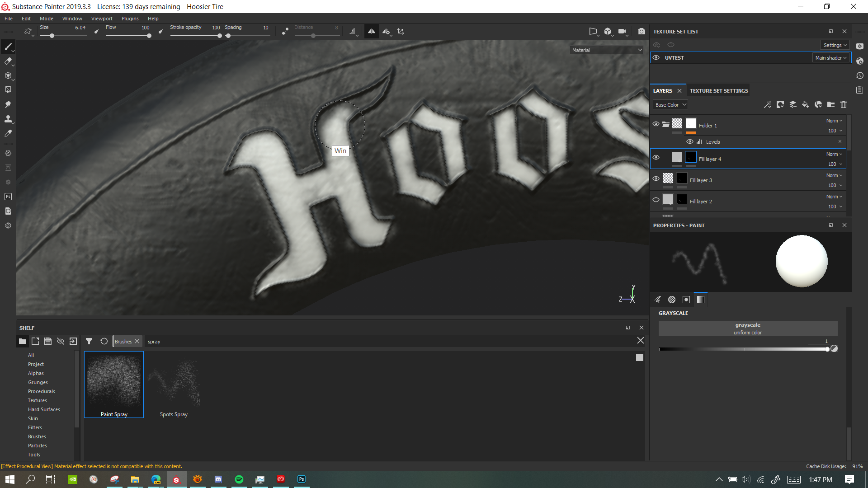868x488 pixels.
Task: Open the Base Color channel dropdown
Action: [670, 105]
